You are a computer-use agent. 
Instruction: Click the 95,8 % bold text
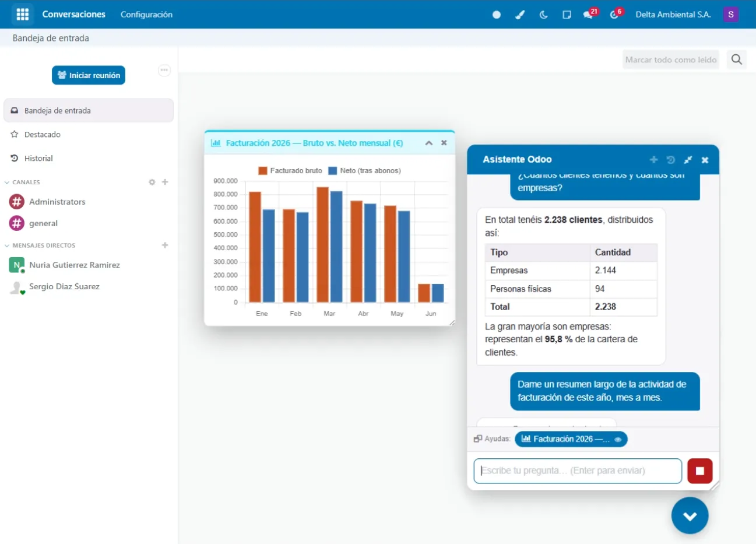tap(558, 339)
